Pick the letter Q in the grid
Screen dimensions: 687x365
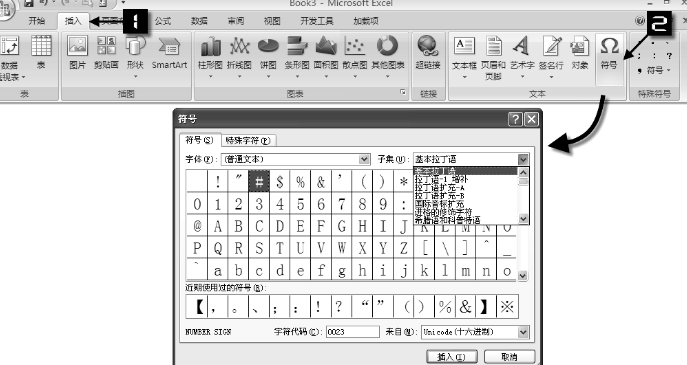point(218,248)
